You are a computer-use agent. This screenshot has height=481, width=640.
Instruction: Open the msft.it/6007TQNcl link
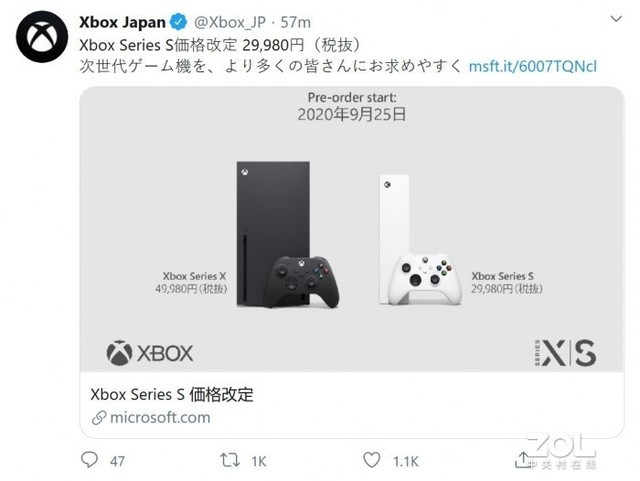pyautogui.click(x=533, y=66)
